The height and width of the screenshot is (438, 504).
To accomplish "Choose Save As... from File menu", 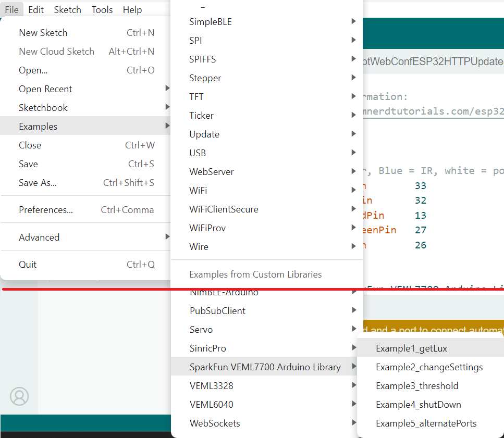I will 86,183.
